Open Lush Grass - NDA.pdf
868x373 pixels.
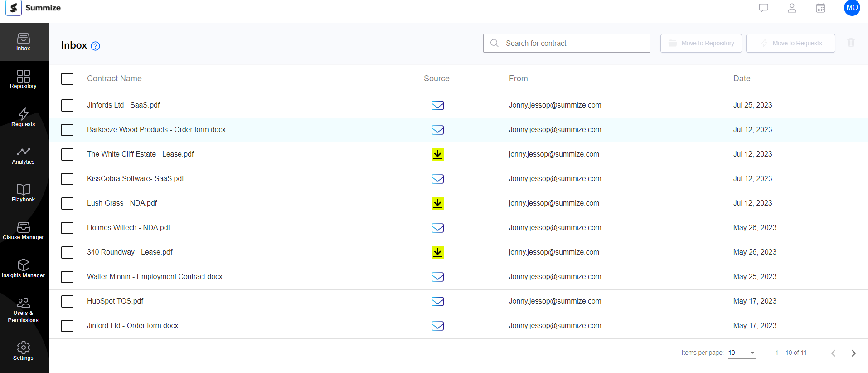click(122, 203)
